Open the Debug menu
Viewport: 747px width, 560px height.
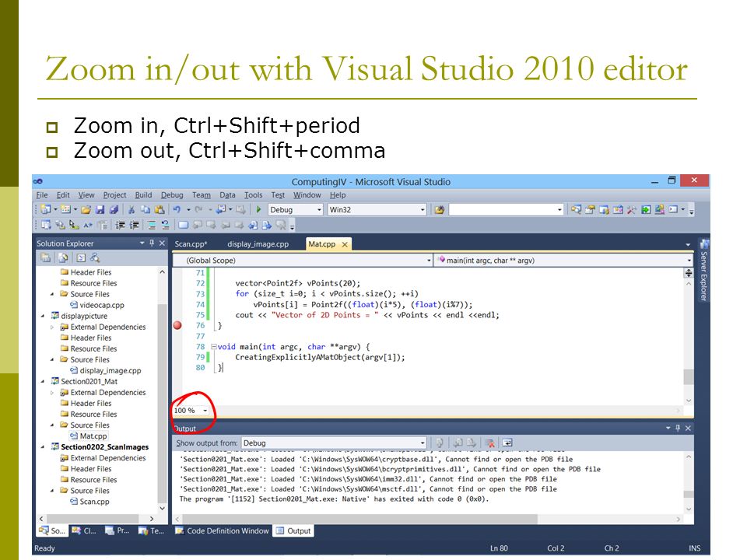(172, 194)
